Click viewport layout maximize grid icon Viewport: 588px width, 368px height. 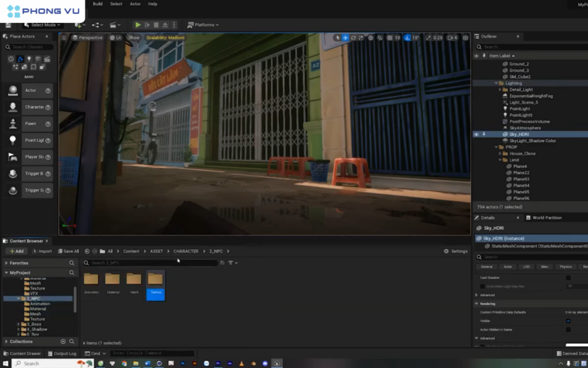click(465, 37)
